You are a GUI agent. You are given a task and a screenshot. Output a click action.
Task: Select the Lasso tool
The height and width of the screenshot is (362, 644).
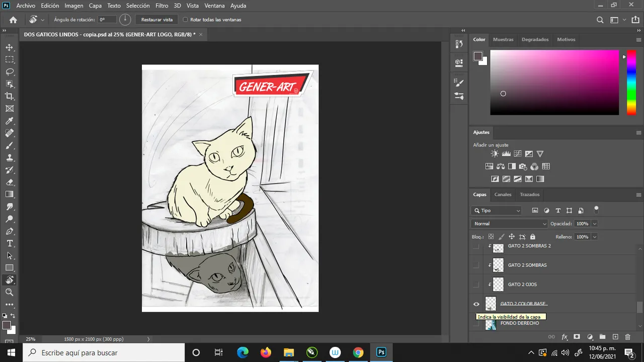[x=9, y=72]
